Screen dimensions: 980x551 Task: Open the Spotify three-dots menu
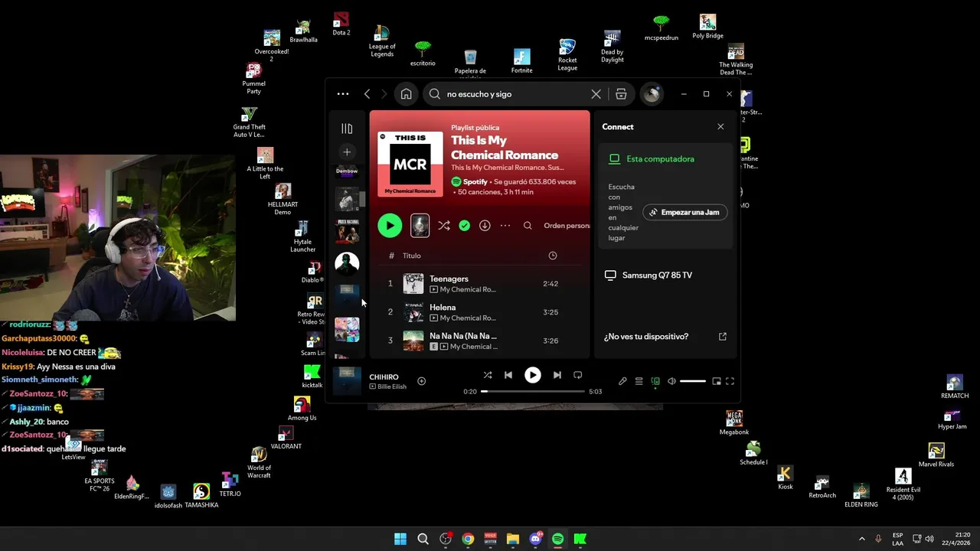[x=343, y=94]
